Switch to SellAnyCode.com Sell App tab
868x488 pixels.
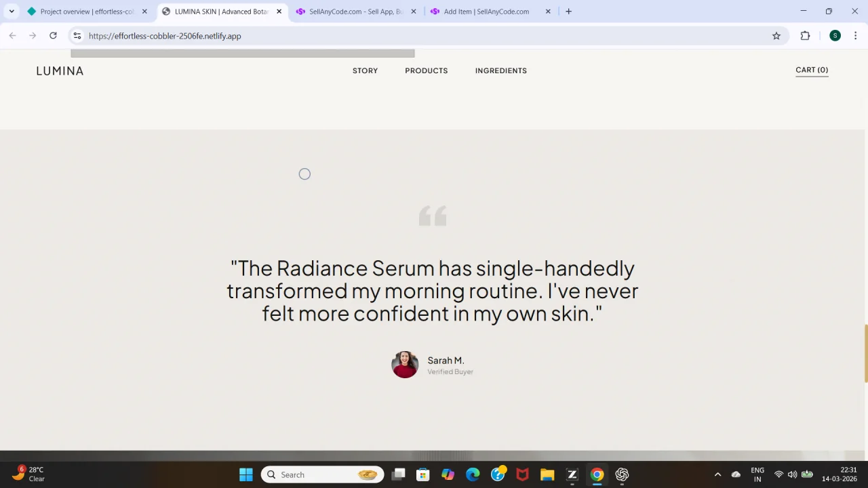click(356, 12)
